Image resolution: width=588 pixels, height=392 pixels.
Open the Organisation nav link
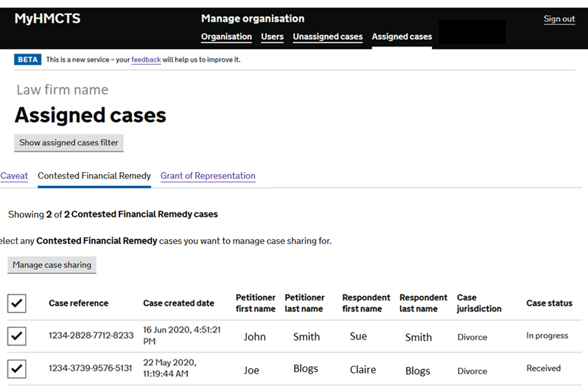(226, 37)
